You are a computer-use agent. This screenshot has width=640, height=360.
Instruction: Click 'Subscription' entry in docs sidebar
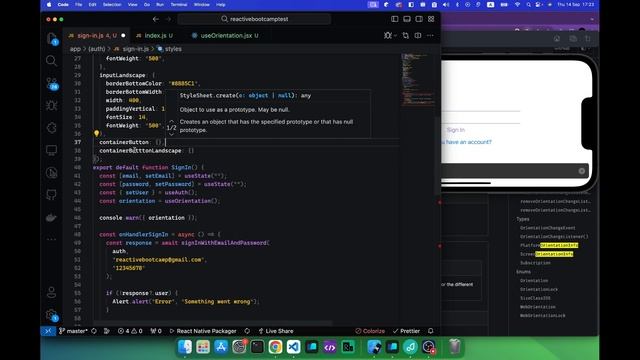point(535,263)
